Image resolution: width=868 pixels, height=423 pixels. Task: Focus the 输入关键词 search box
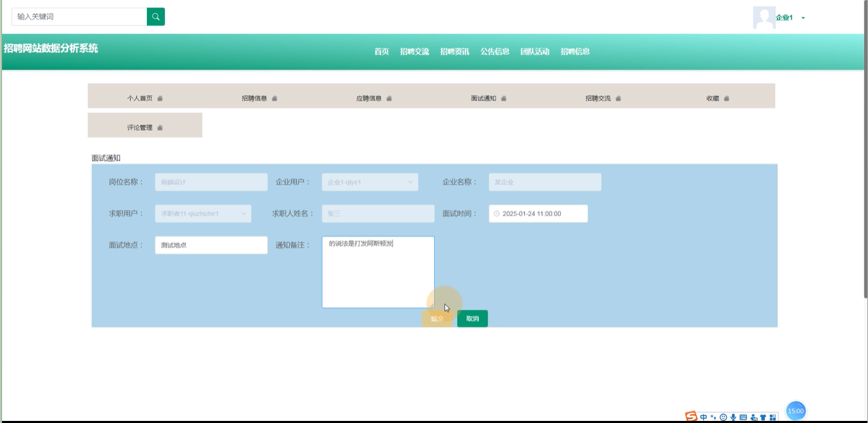coord(79,17)
